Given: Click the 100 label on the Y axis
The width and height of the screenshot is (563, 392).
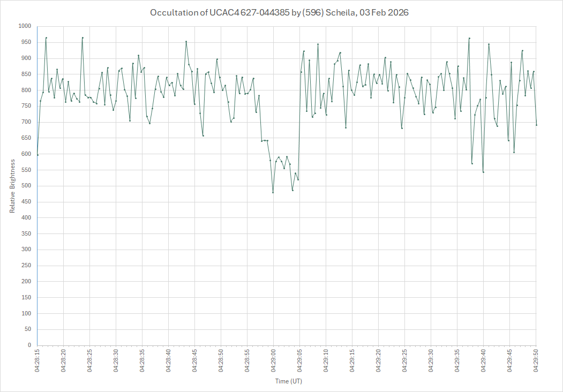Looking at the screenshot, I should pyautogui.click(x=26, y=313).
